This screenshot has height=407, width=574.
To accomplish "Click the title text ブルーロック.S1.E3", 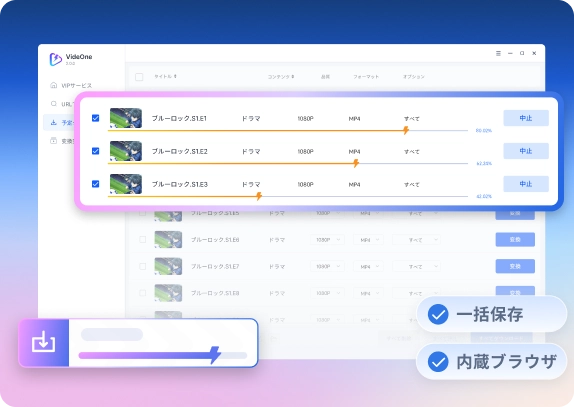I will point(180,184).
